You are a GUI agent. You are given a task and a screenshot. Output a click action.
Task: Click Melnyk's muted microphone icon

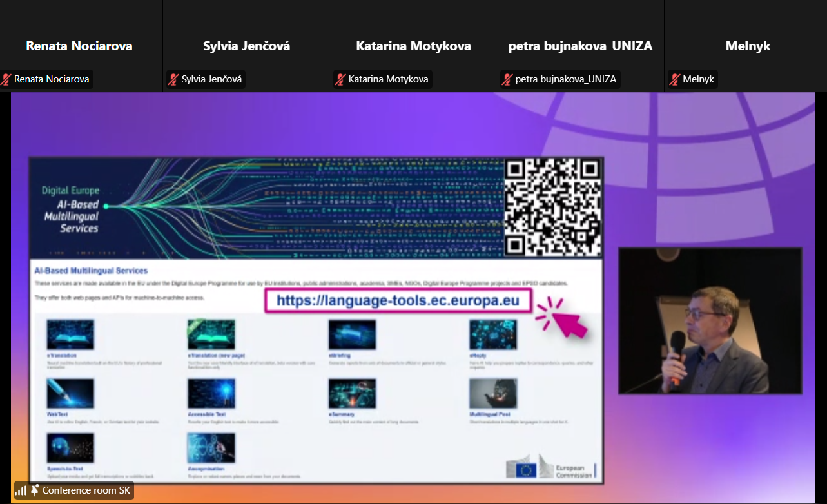coord(674,79)
